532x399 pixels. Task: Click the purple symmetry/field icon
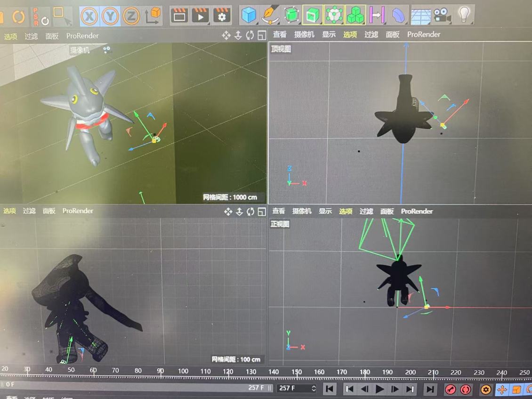point(376,15)
